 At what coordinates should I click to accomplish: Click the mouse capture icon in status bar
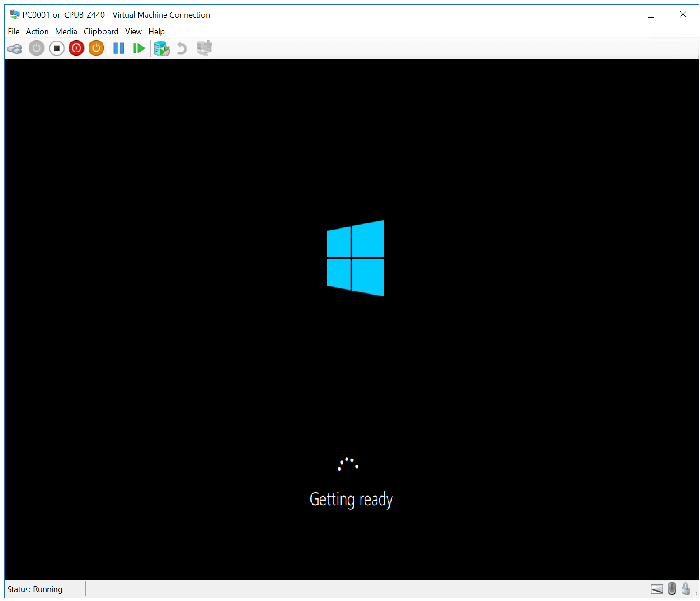[672, 589]
